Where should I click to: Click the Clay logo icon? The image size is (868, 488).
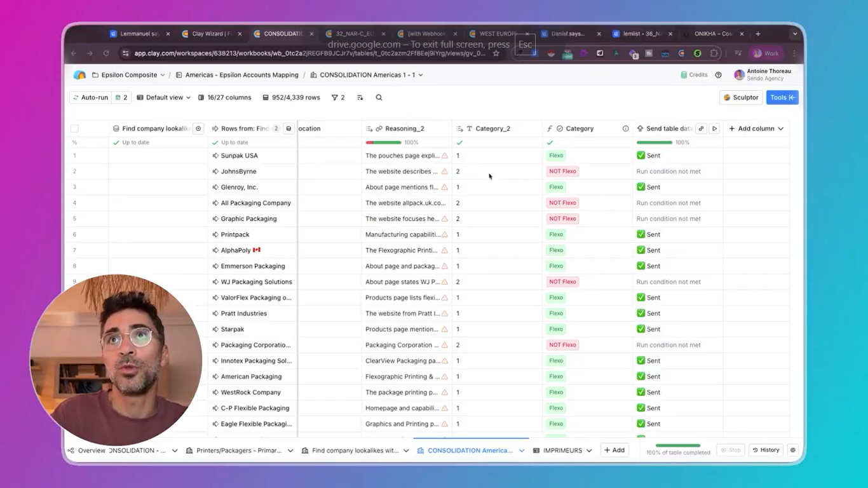point(79,75)
